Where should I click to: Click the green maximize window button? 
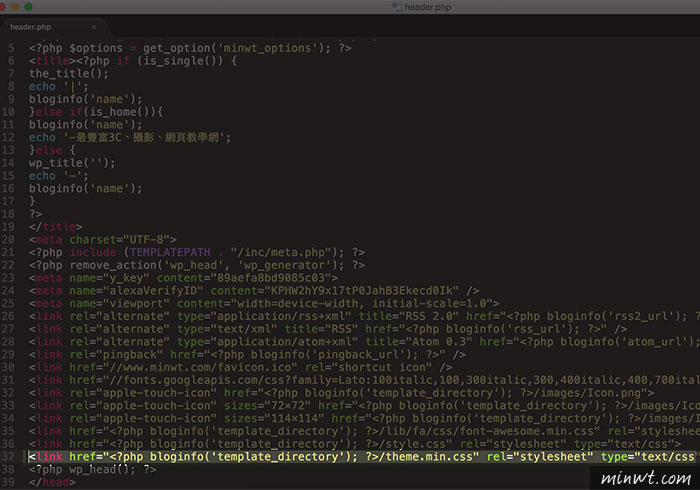click(28, 6)
